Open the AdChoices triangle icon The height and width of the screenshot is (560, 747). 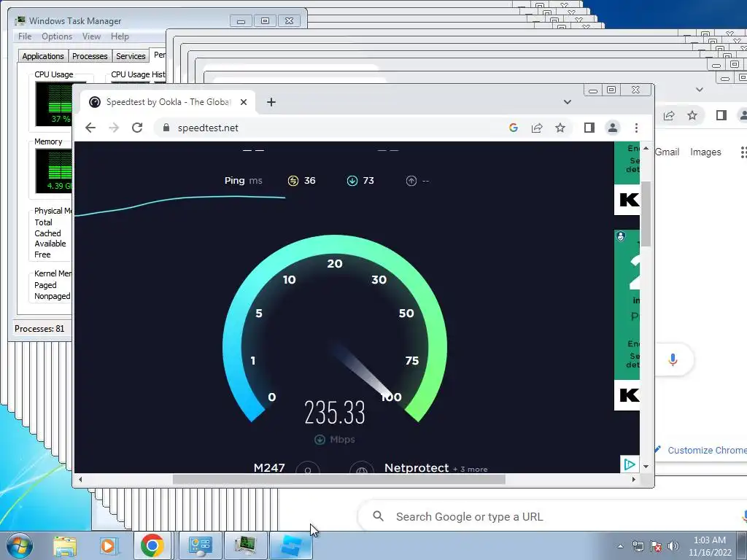coord(629,464)
